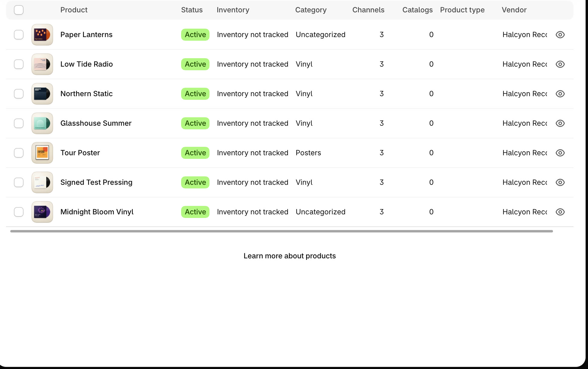Sort by the Status column header

pyautogui.click(x=192, y=10)
